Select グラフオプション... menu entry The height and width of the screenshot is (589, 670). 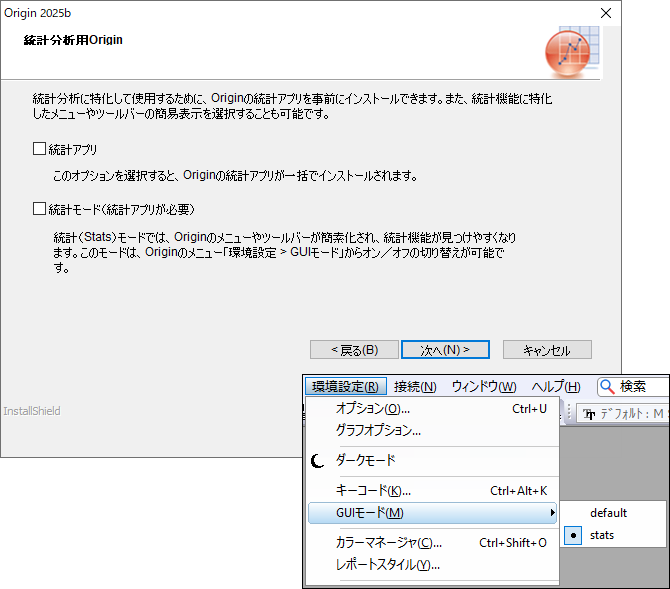[x=432, y=430]
